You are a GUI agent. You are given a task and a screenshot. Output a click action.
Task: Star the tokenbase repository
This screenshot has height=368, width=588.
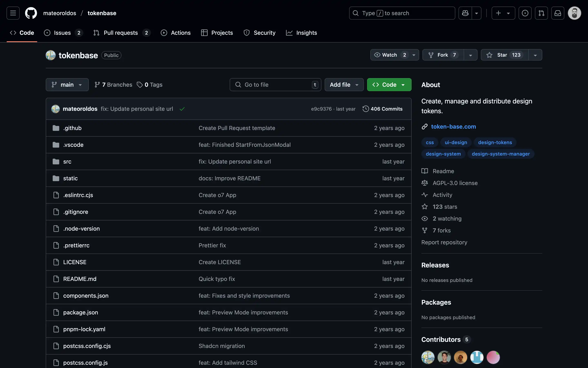tap(505, 55)
